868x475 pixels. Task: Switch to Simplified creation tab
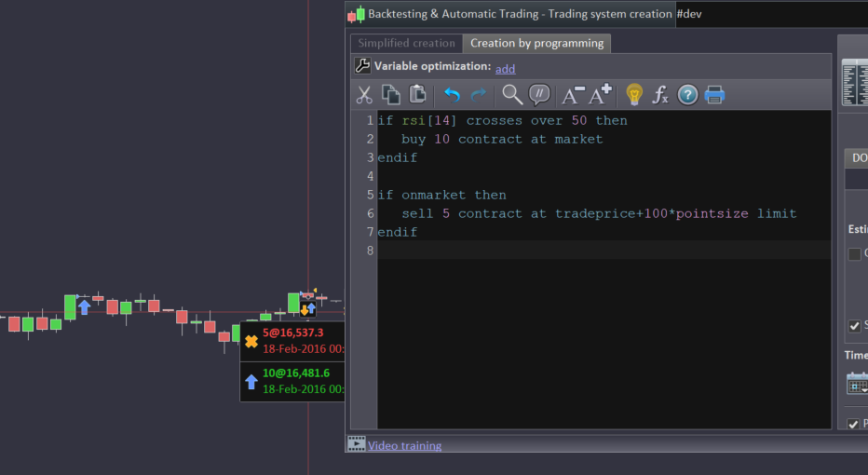pyautogui.click(x=407, y=43)
